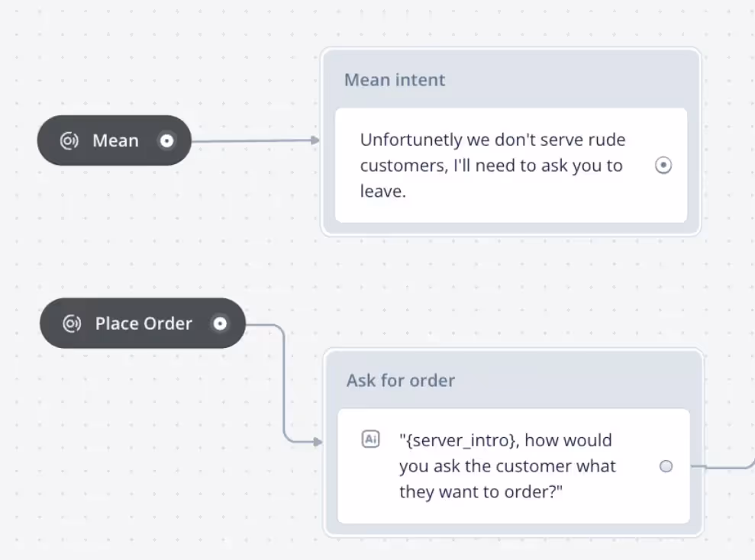
Task: Click the output port of the rude customers message
Action: (x=663, y=166)
